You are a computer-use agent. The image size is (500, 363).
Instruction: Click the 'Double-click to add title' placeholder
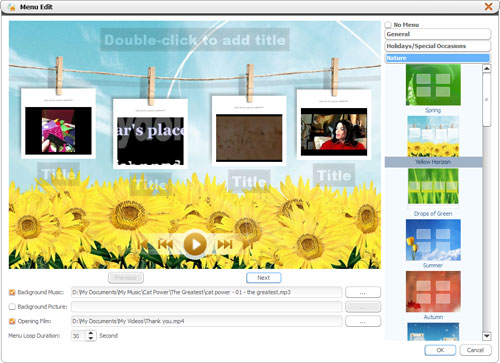coord(195,40)
